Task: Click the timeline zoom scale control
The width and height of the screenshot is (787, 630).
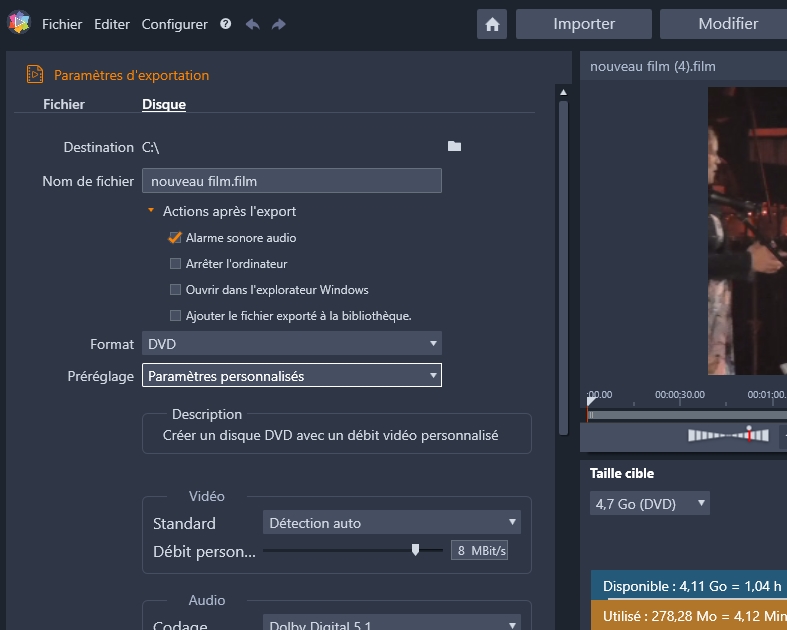Action: [x=728, y=435]
